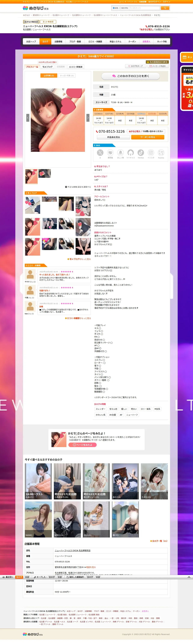Select the スレンダー feature tag
Screen dimensions: 193x644
coord(100,409)
